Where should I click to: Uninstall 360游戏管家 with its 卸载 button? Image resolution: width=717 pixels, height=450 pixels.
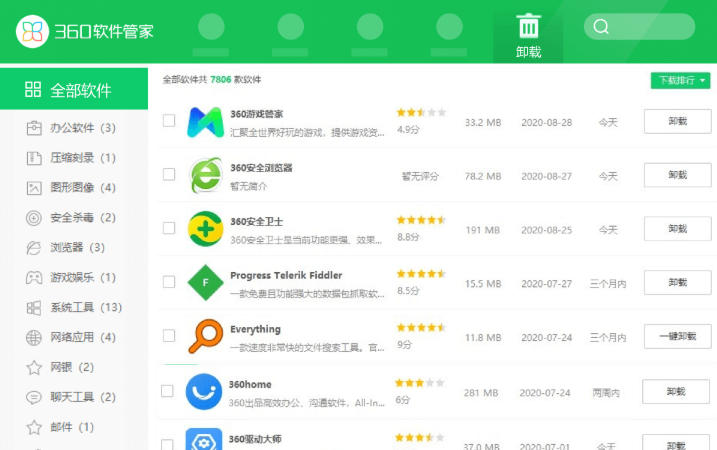tap(677, 121)
